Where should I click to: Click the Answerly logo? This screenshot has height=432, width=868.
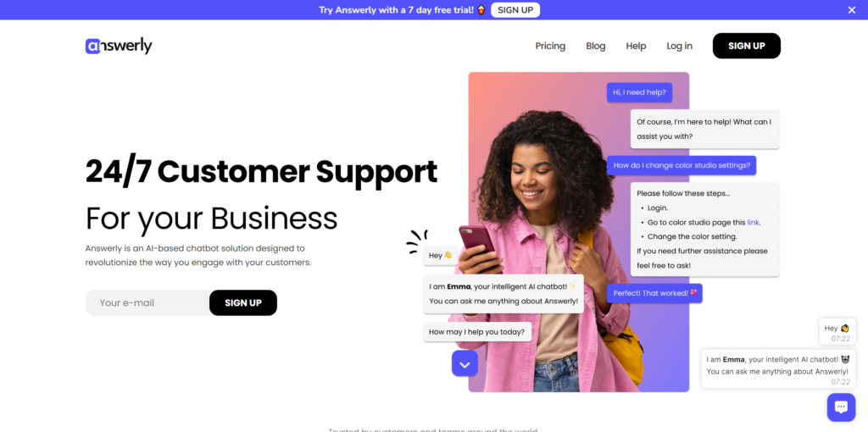(119, 46)
